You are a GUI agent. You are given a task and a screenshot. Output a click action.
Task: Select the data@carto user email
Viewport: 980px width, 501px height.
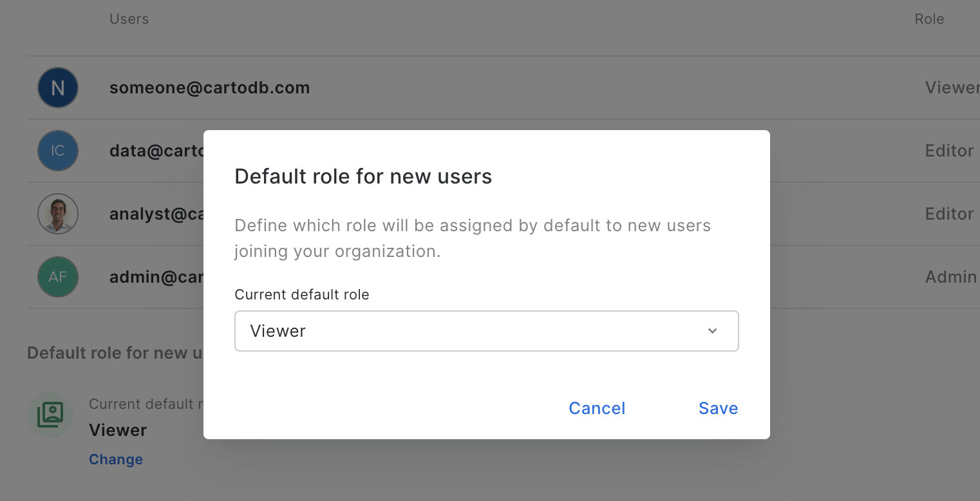pos(156,151)
